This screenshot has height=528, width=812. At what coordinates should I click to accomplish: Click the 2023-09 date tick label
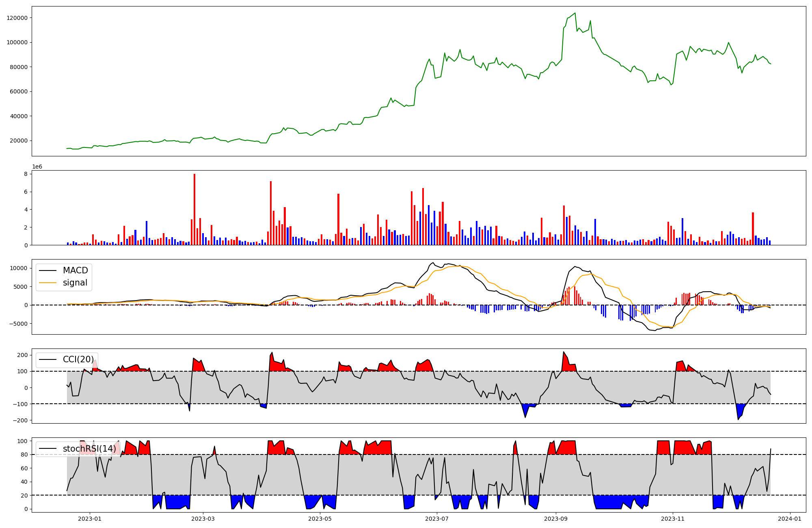[556, 519]
